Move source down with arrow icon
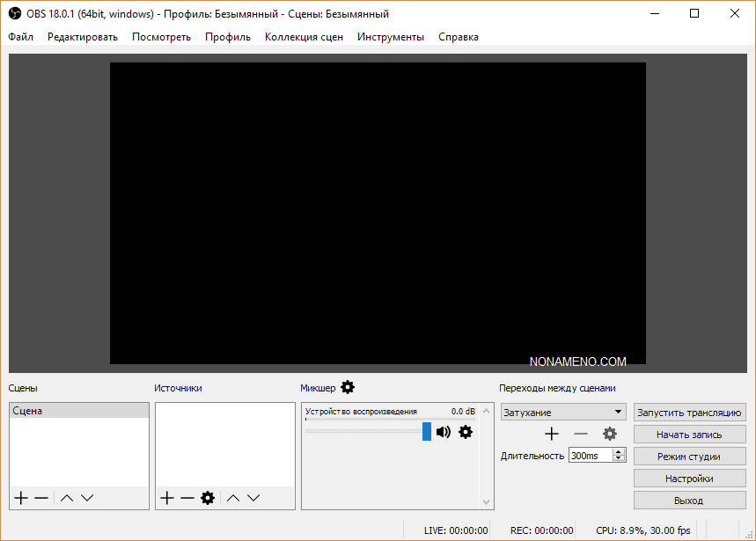756x541 pixels. [x=253, y=498]
